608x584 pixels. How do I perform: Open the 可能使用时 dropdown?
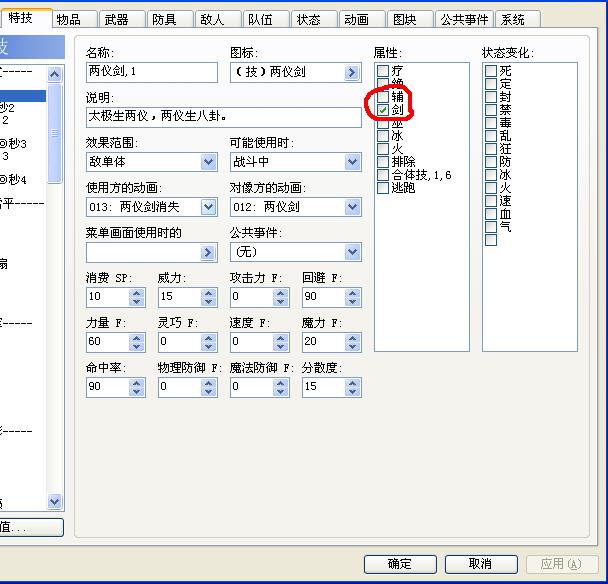point(352,162)
